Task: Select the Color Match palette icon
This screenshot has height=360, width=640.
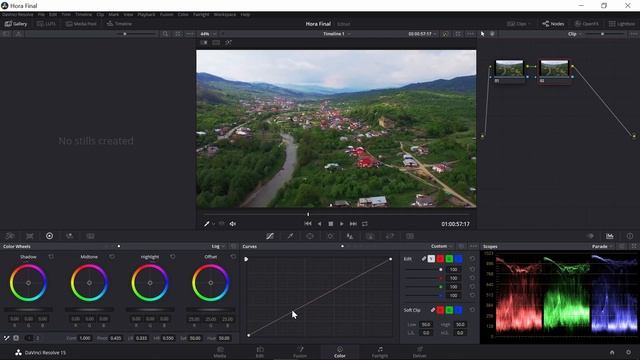Action: click(x=30, y=236)
